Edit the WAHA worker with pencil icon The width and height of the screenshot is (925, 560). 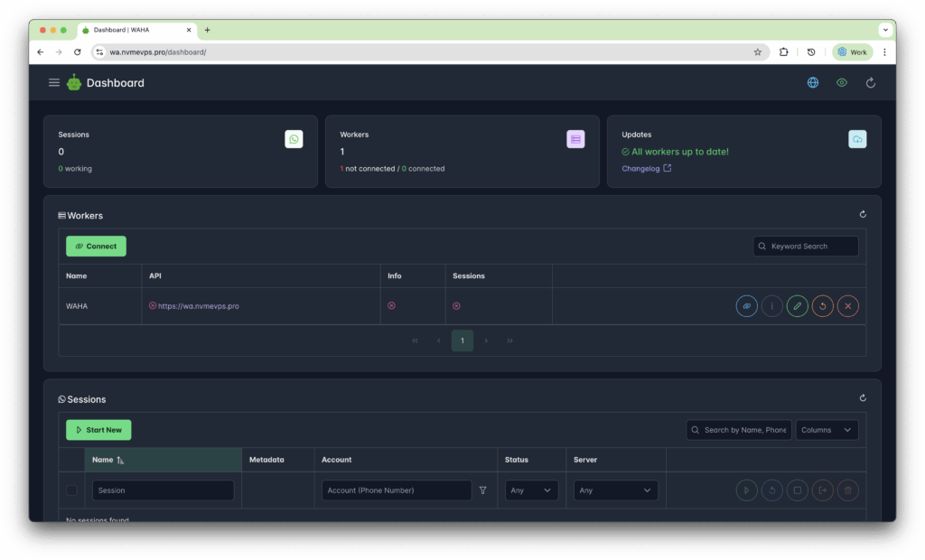click(x=797, y=306)
